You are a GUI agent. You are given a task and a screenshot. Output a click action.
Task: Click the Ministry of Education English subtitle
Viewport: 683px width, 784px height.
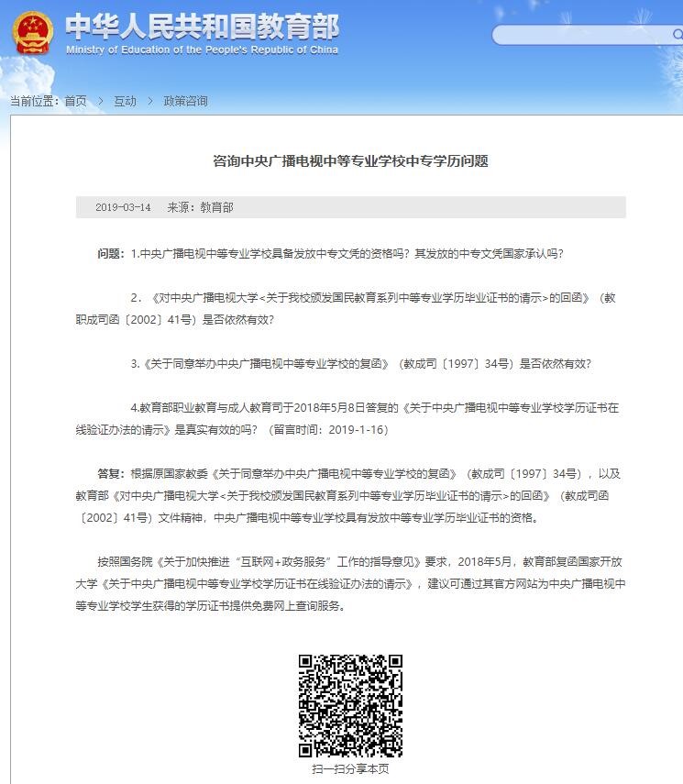pos(202,50)
